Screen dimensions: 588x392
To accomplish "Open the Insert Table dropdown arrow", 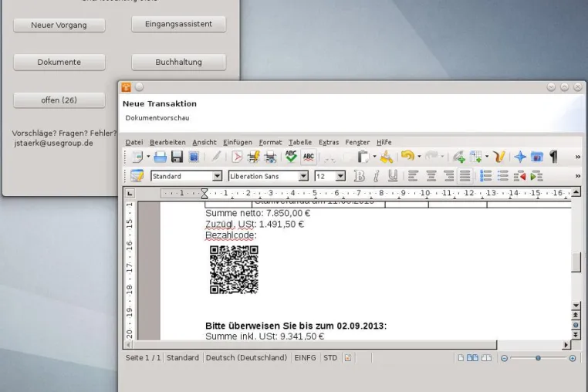I will pos(487,157).
